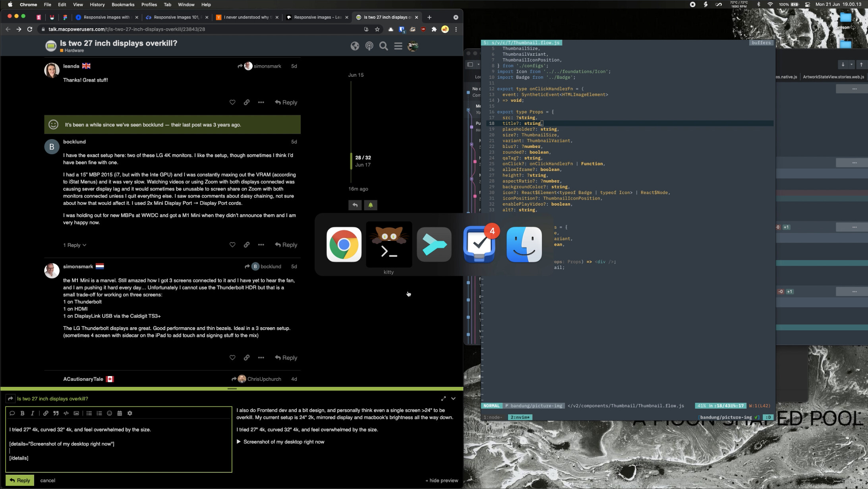Toggle the composer fullscreen arrows
The width and height of the screenshot is (868, 489).
coord(443,398)
